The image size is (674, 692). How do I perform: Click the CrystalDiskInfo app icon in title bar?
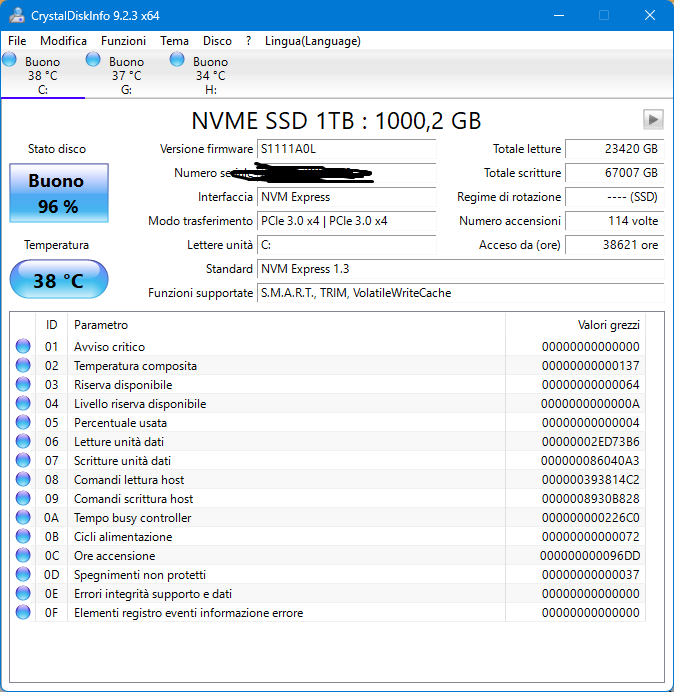tap(16, 15)
